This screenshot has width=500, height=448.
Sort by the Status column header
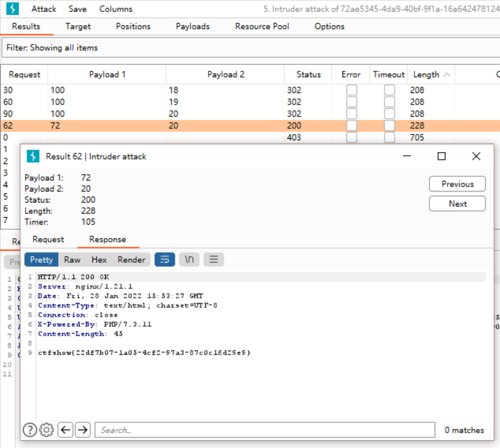[x=308, y=75]
